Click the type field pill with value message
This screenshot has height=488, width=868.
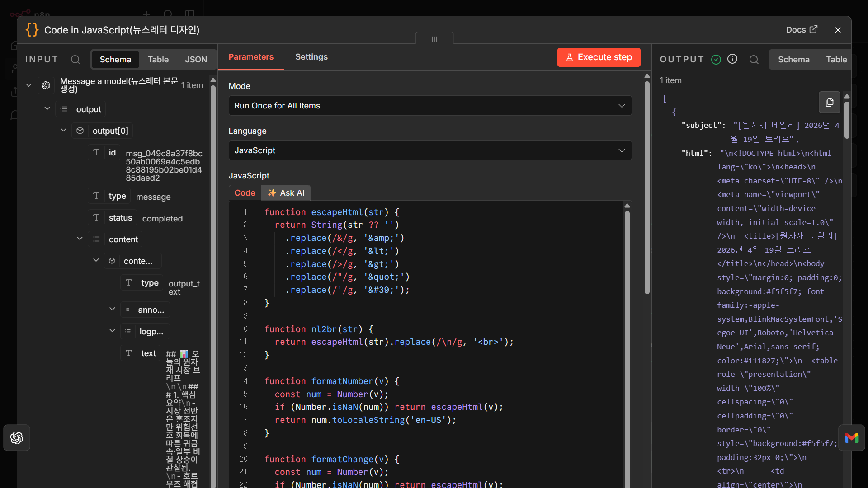pos(109,196)
